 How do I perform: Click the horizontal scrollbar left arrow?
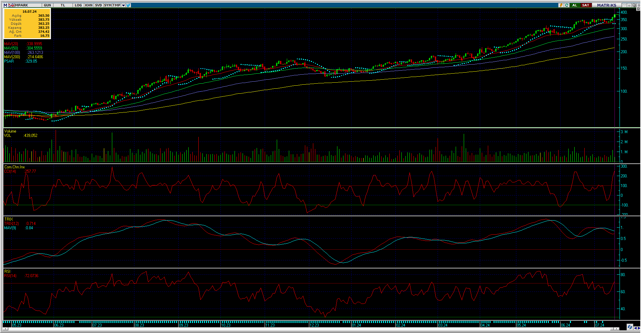click(x=6, y=329)
